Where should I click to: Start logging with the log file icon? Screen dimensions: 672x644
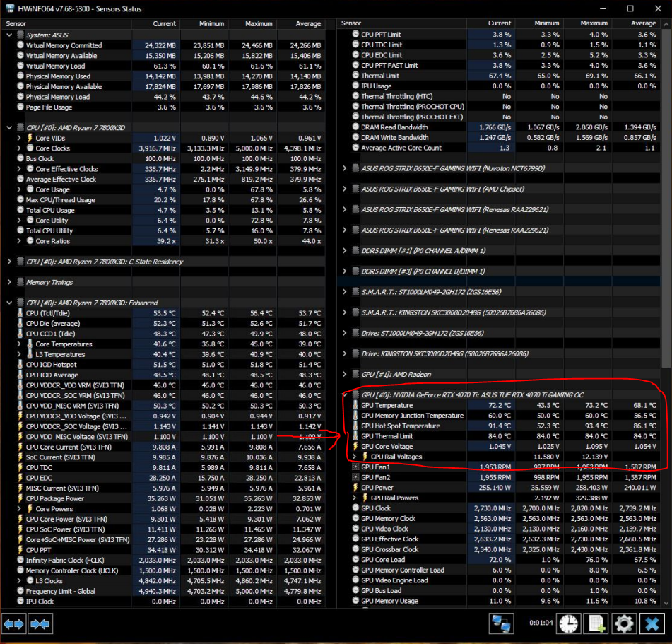(597, 624)
